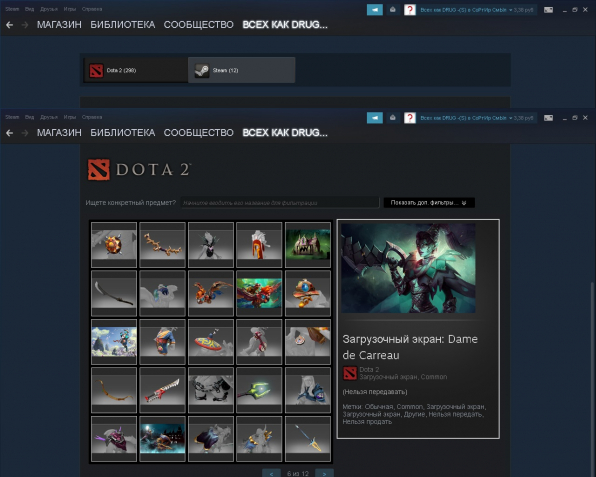Open the inbox envelope icon in lower window
Image resolution: width=596 pixels, height=477 pixels.
coord(393,118)
